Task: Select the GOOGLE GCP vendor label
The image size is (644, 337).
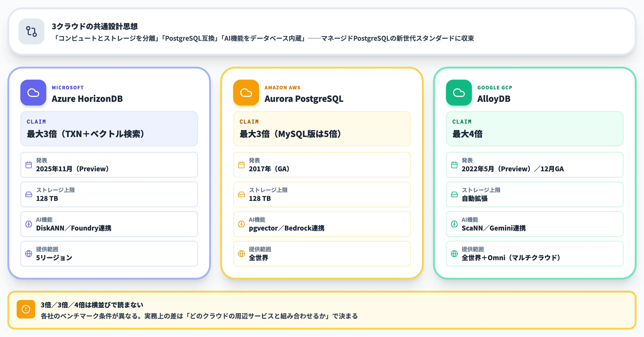Action: pyautogui.click(x=495, y=87)
